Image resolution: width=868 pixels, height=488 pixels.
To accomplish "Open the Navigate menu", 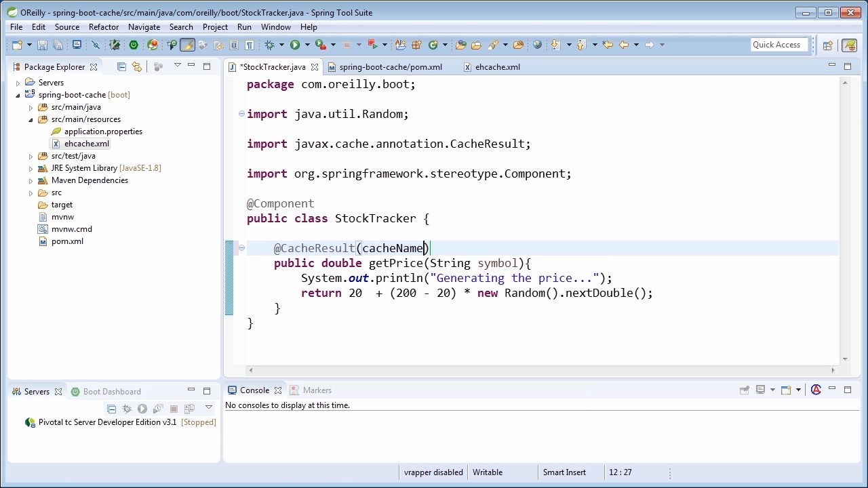I will pos(144,27).
